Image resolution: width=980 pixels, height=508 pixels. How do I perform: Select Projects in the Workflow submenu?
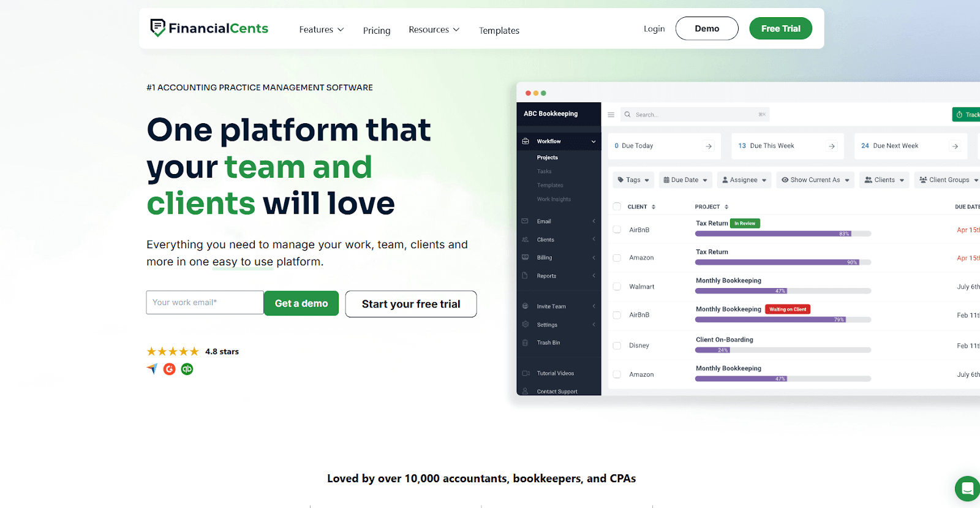pos(548,157)
